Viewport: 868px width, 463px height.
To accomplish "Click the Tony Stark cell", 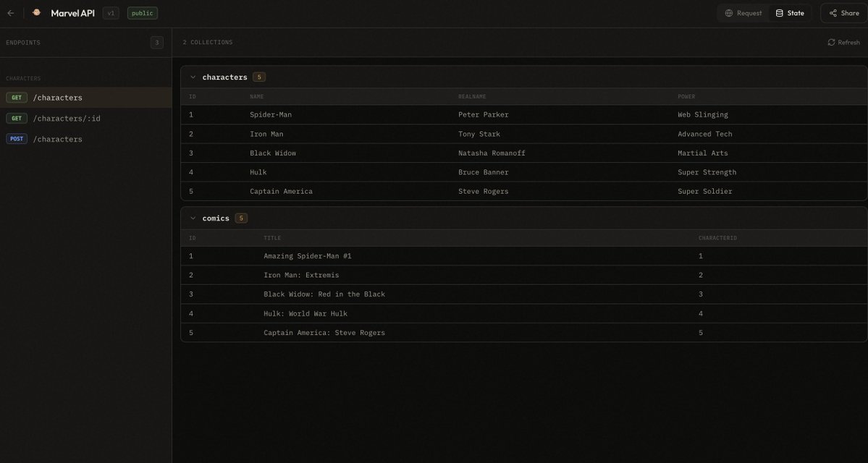I will pyautogui.click(x=479, y=134).
